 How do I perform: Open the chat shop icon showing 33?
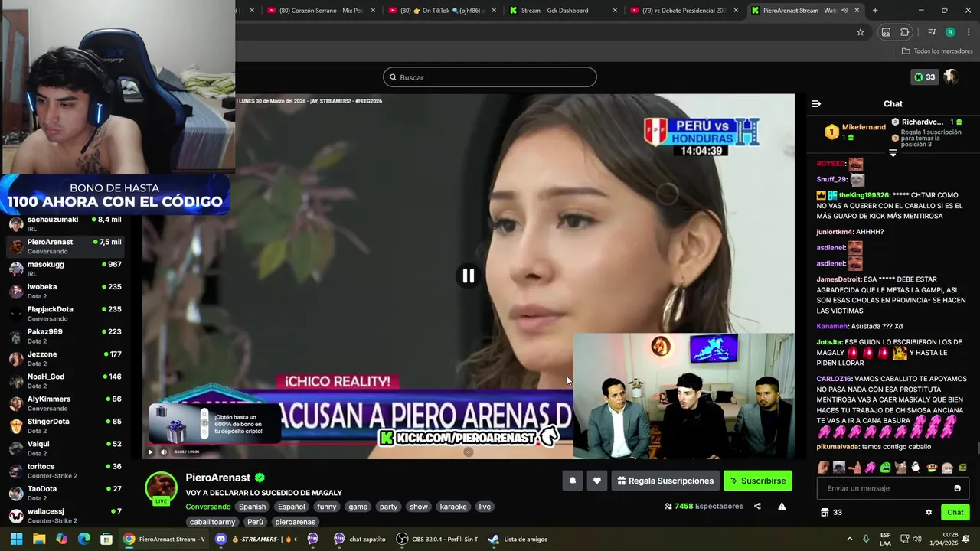click(x=831, y=513)
